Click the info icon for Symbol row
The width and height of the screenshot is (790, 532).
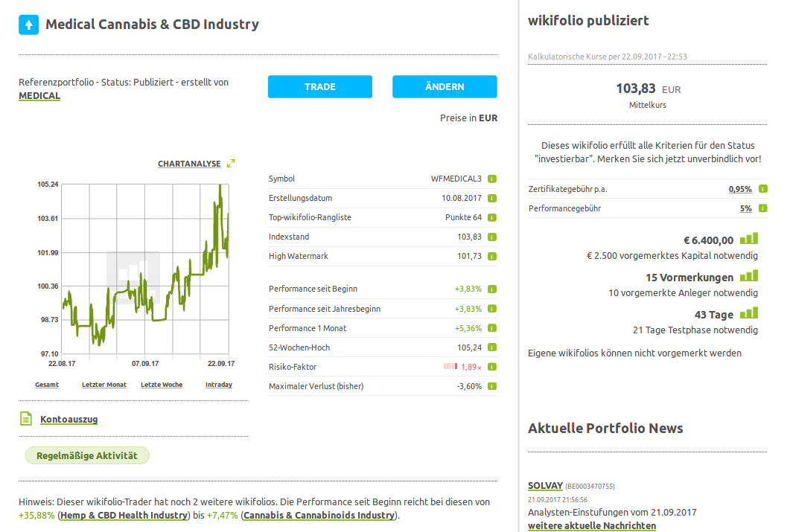point(492,179)
